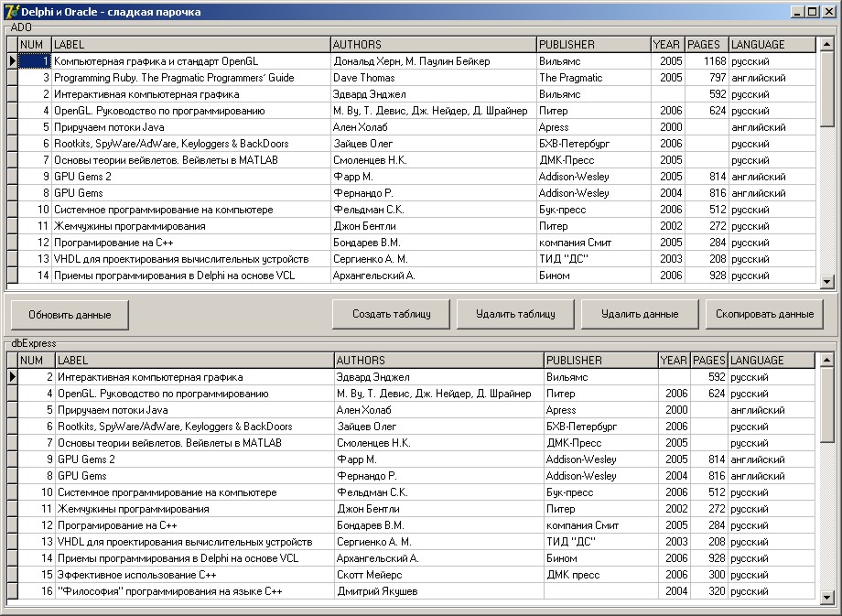
Task: Click "Ален Холаб" in dbExpress grid
Action: click(439, 410)
